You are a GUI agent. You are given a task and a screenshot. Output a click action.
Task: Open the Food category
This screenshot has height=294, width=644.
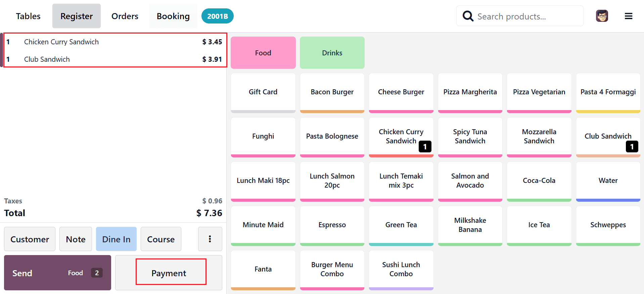(x=263, y=53)
